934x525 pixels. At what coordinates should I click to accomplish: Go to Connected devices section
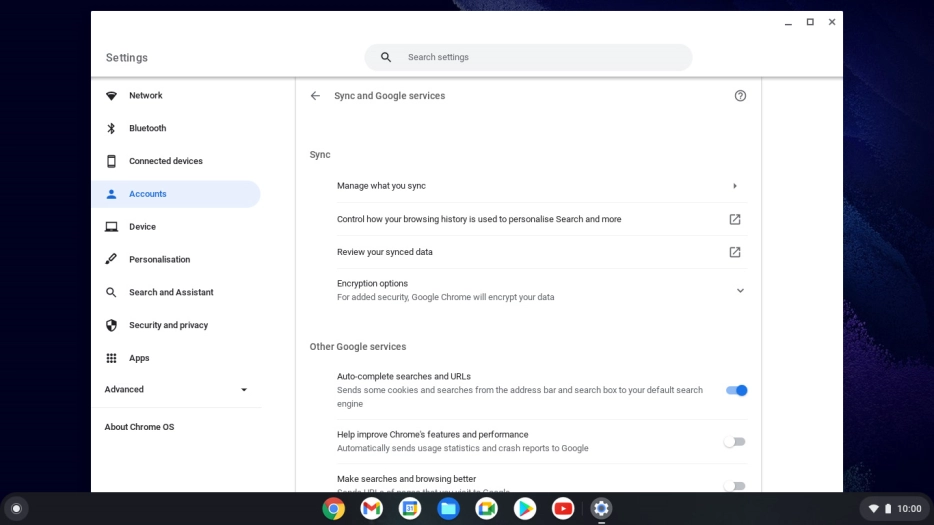point(166,161)
